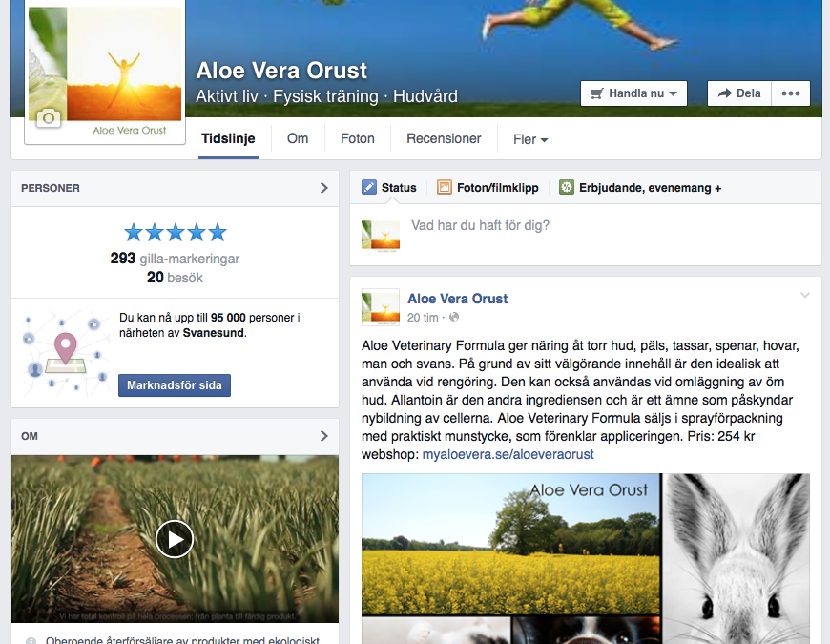Click the Foton/filmklipp photo icon
Image resolution: width=830 pixels, height=644 pixels.
point(445,187)
